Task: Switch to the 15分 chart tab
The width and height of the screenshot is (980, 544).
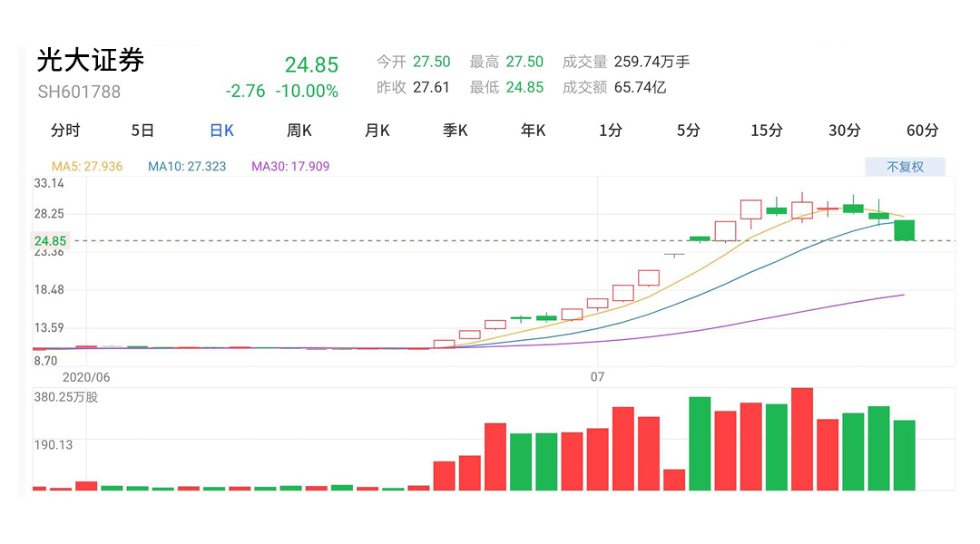Action: pyautogui.click(x=766, y=130)
